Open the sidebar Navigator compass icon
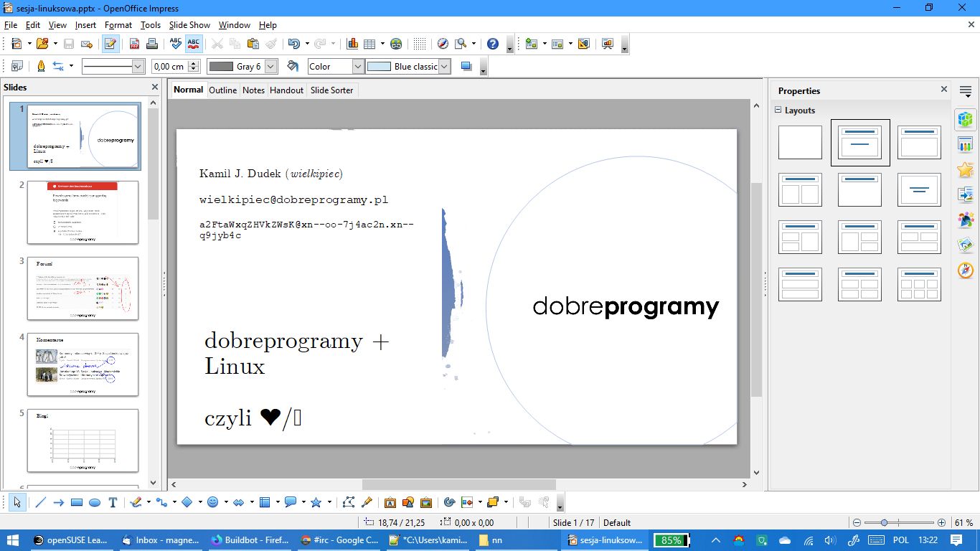The image size is (980, 551). pyautogui.click(x=965, y=270)
